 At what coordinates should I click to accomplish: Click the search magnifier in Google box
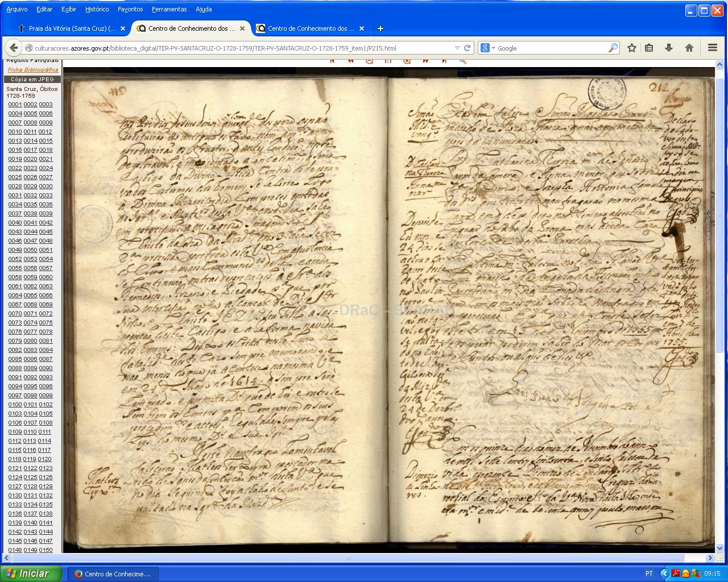(x=613, y=48)
